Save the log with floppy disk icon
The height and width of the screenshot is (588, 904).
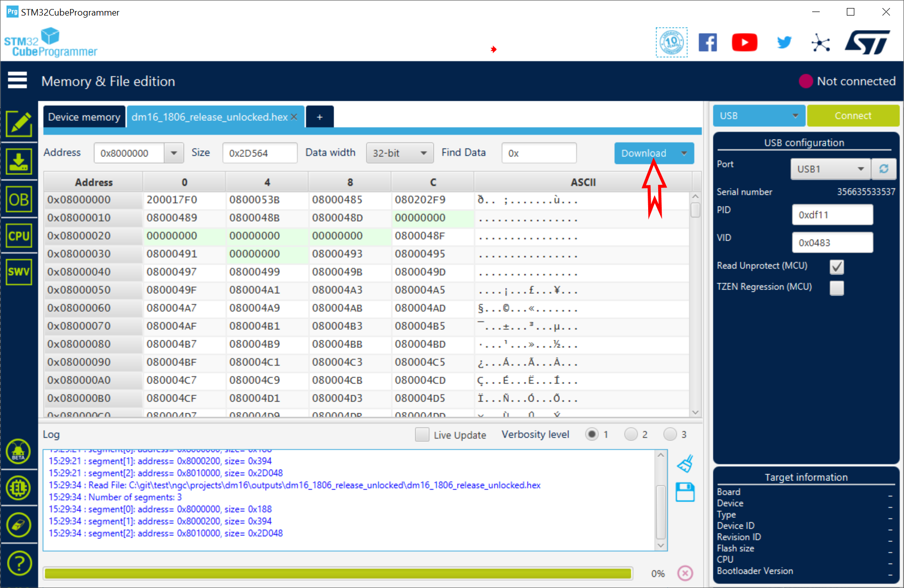click(685, 492)
